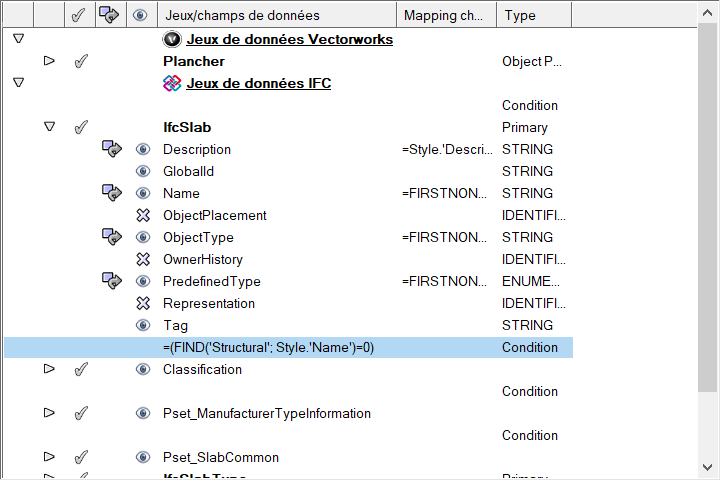720x480 pixels.
Task: Click the X icon beside ObjectPlacement
Action: pyautogui.click(x=143, y=215)
